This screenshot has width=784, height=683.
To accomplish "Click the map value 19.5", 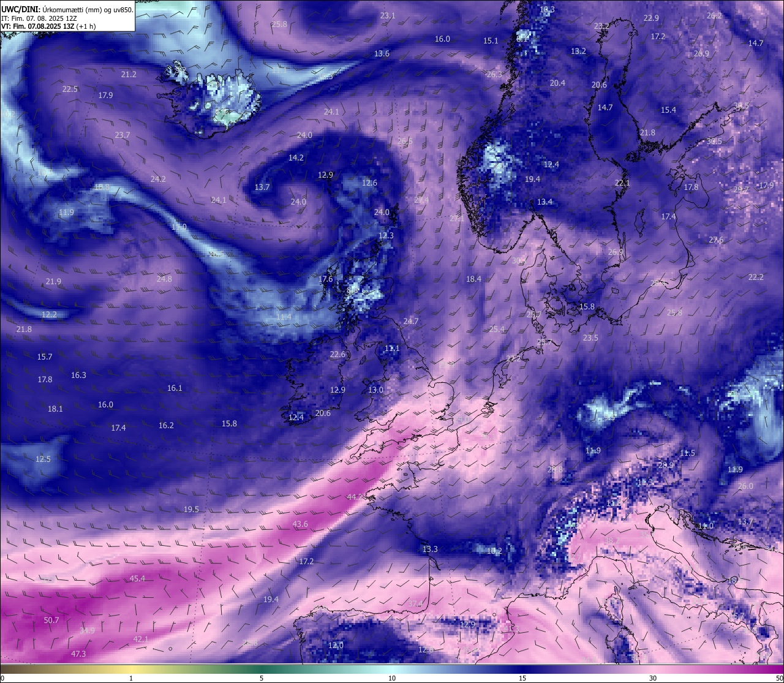I will pos(191,509).
